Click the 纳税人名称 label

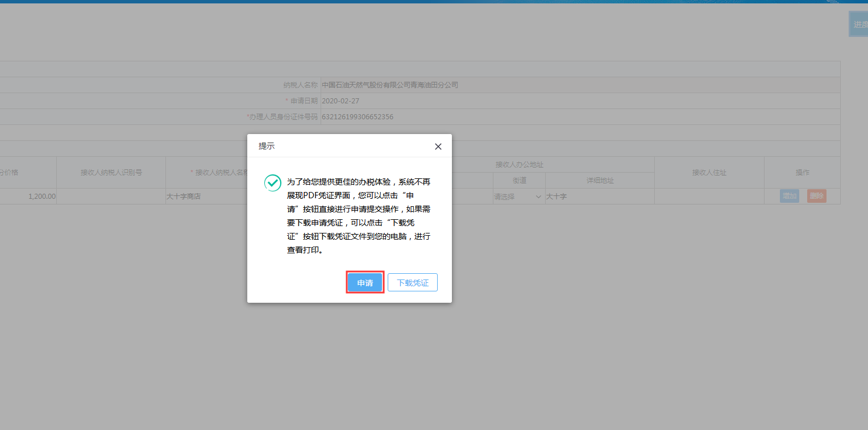coord(301,85)
